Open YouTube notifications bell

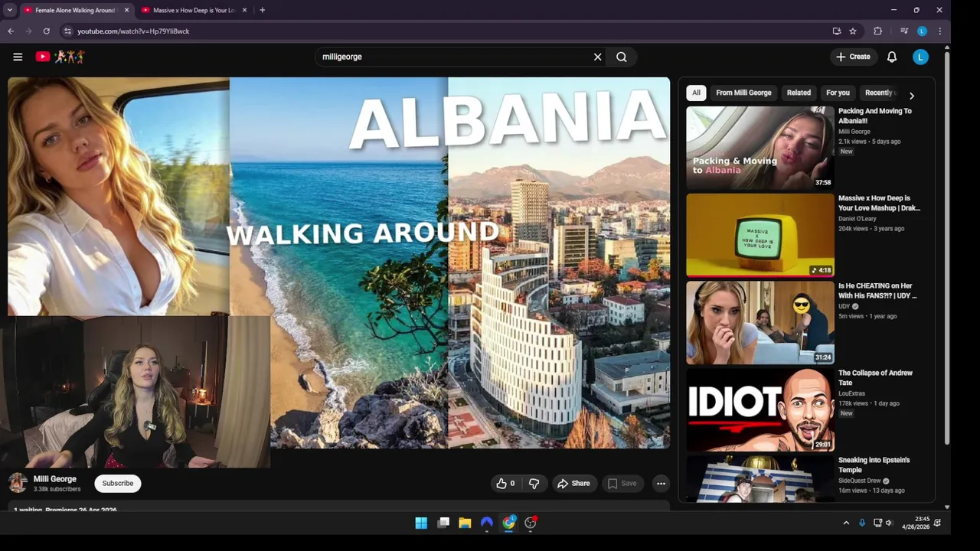coord(892,57)
